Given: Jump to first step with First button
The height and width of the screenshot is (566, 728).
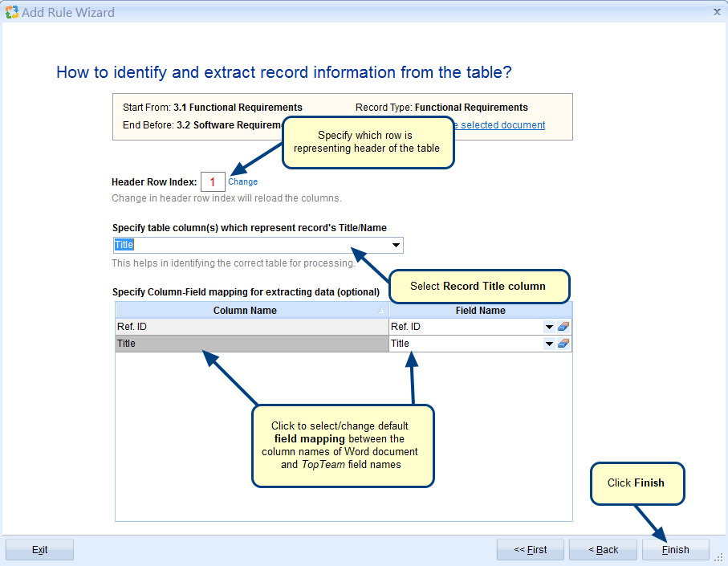Looking at the screenshot, I should [531, 550].
